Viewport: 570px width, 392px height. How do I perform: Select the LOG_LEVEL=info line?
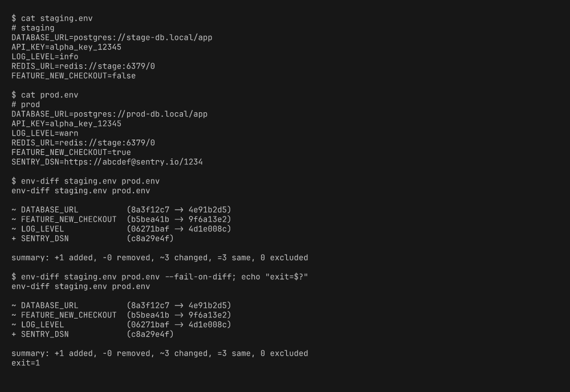point(45,57)
